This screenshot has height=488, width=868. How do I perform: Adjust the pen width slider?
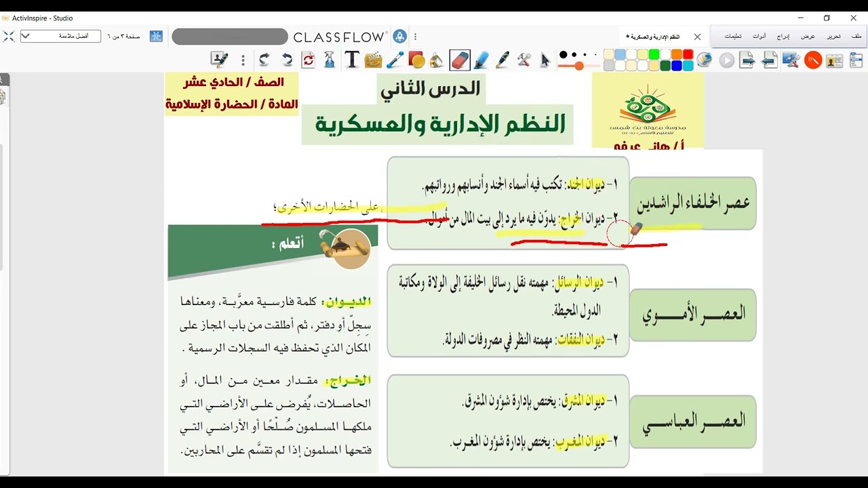(x=579, y=66)
